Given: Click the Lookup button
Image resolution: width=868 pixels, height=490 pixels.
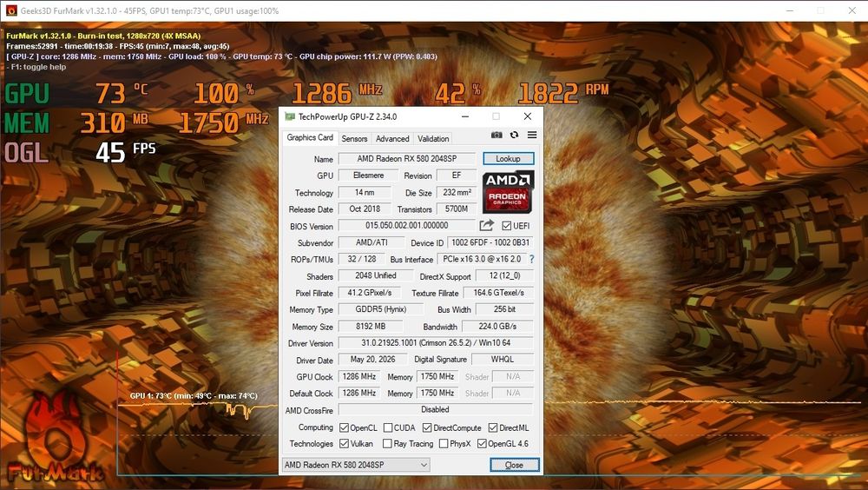Looking at the screenshot, I should coord(508,158).
